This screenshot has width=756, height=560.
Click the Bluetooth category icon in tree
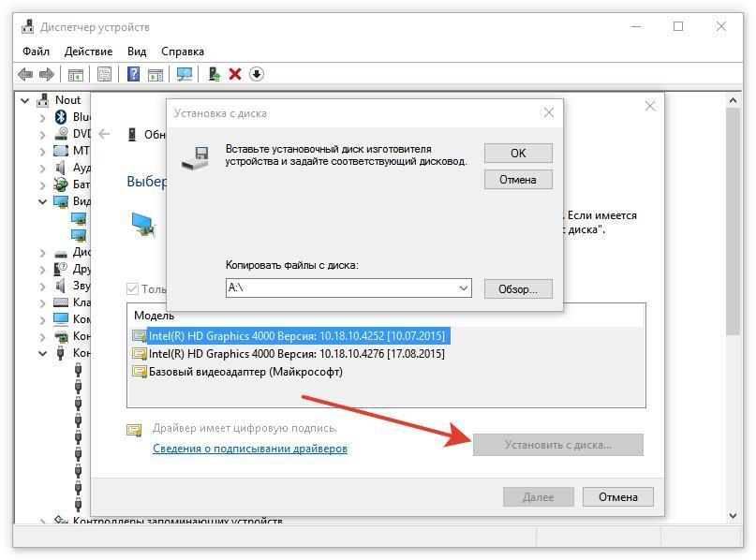61,117
